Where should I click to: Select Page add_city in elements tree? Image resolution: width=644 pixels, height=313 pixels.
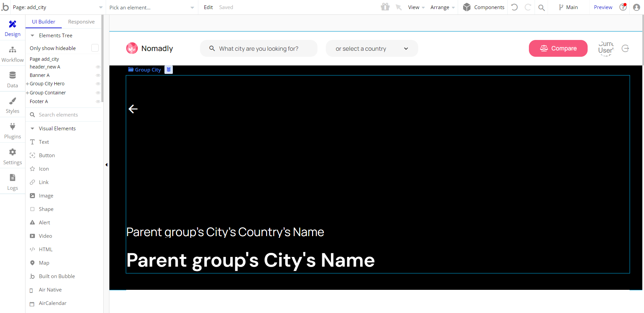click(44, 59)
